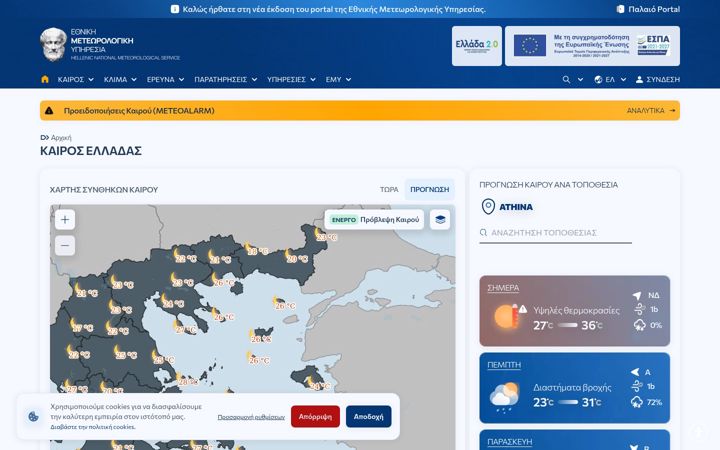Switch map to ΤΩΡΑ view
Image resolution: width=720 pixels, height=450 pixels.
[x=389, y=190]
